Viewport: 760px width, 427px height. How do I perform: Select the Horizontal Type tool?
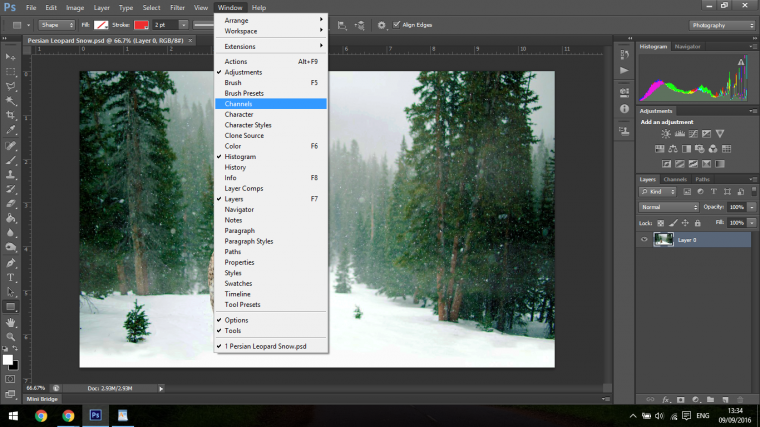point(10,278)
